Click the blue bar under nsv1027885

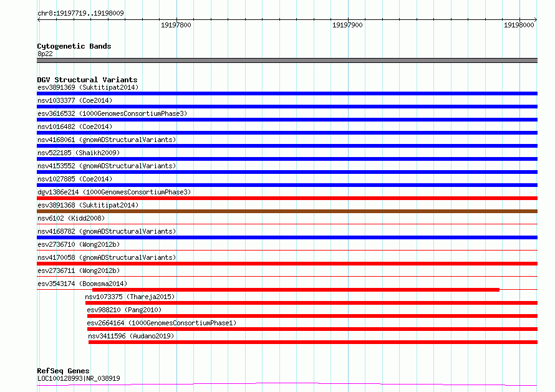pos(287,185)
